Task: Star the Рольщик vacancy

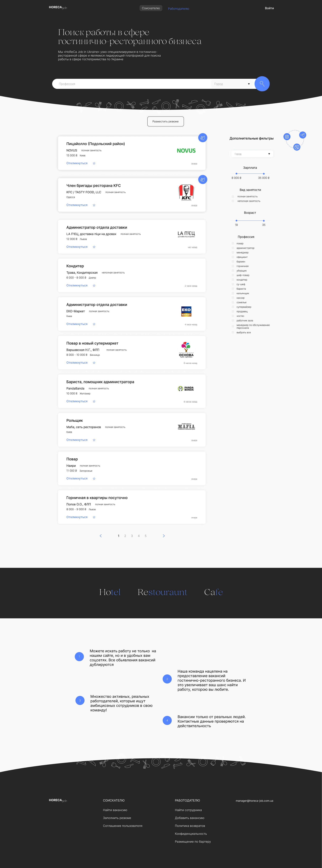Action: (94, 440)
